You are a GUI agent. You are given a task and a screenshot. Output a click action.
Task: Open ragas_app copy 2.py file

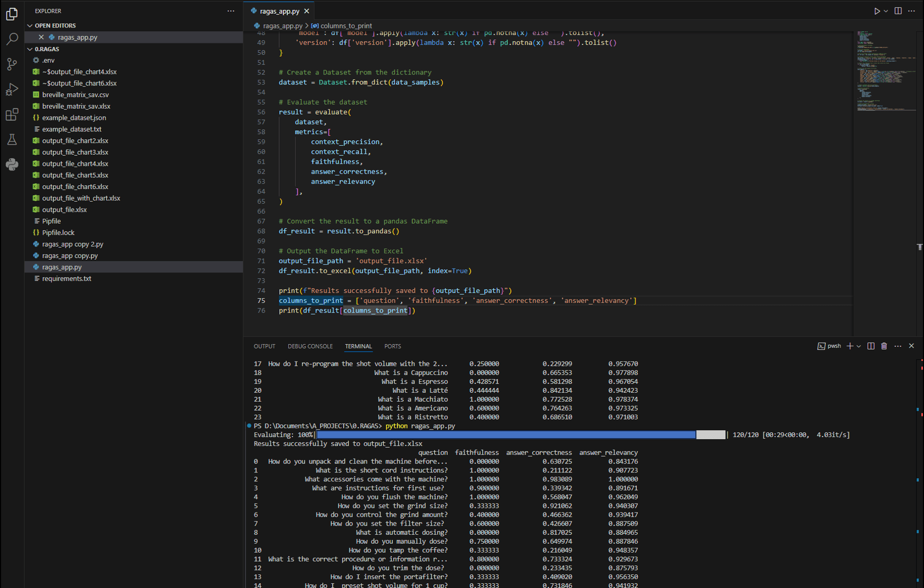[x=134, y=244]
